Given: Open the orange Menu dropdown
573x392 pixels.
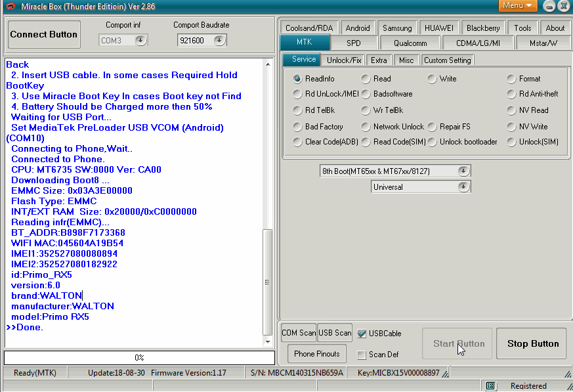Looking at the screenshot, I should (517, 5).
